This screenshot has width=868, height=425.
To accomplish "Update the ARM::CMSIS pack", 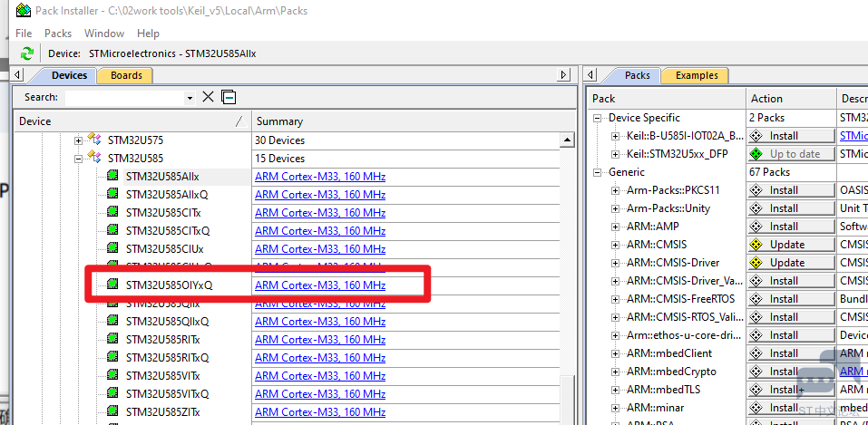I will click(791, 245).
